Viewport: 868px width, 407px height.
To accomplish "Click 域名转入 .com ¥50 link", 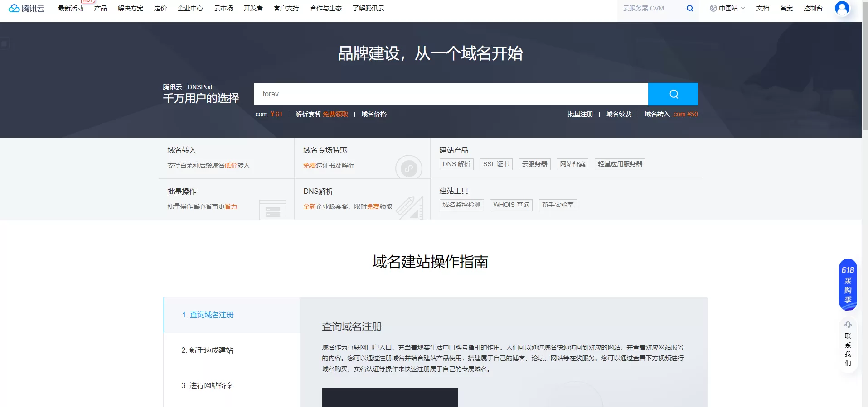I will coord(671,114).
